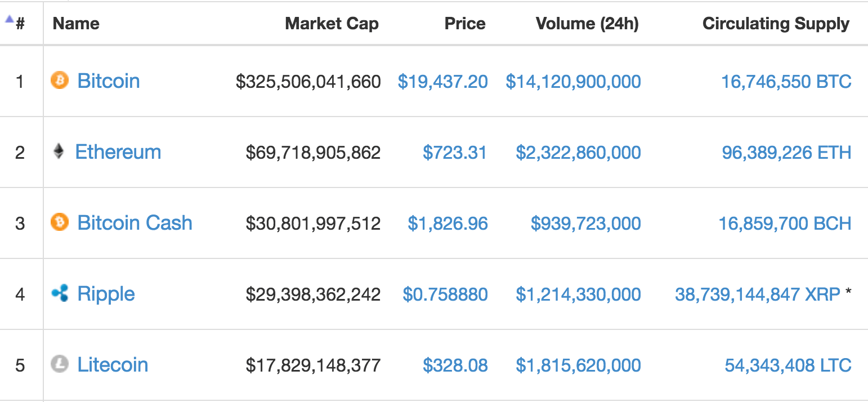The image size is (868, 402).
Task: Open the Litecoin name link
Action: [113, 364]
